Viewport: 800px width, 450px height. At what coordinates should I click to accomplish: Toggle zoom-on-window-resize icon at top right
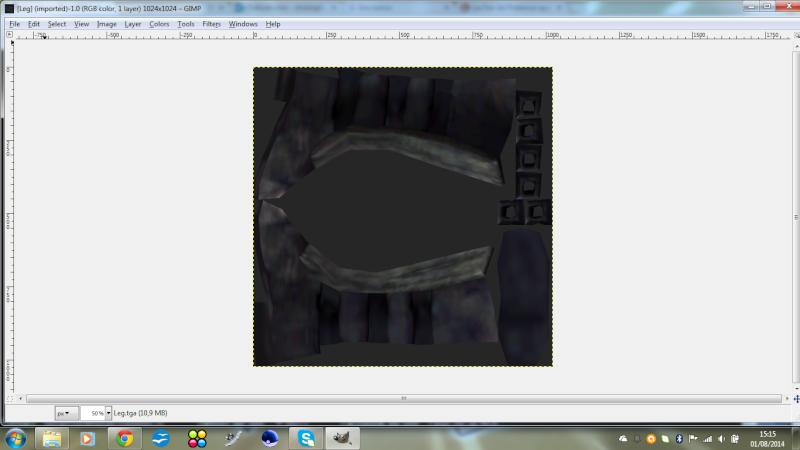[796, 35]
